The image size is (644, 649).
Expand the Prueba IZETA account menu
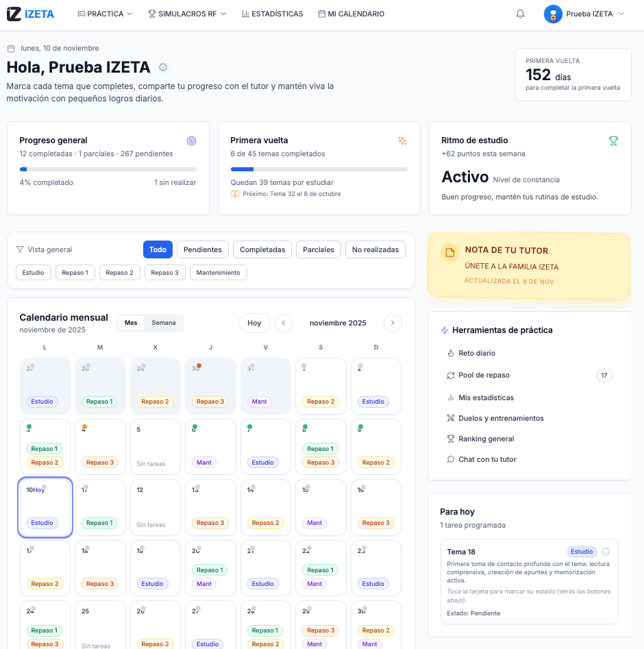pos(583,14)
